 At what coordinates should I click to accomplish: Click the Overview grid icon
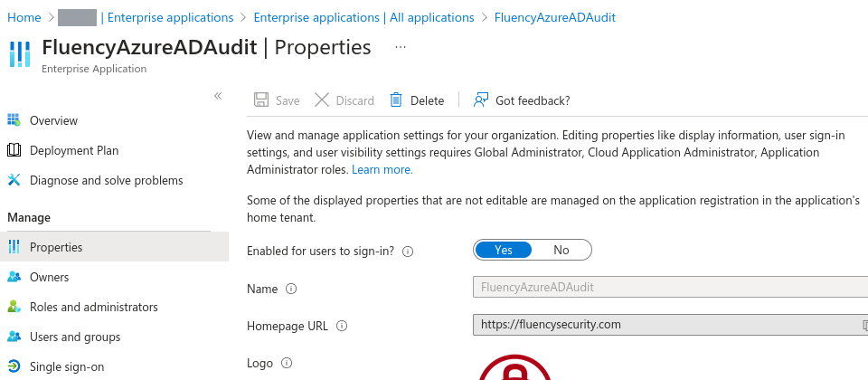point(14,119)
